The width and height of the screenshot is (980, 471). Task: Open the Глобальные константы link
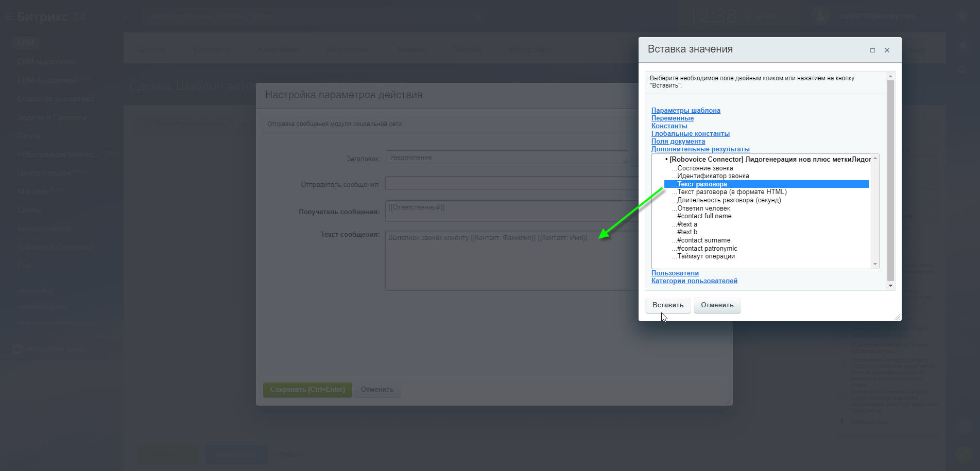[x=690, y=133]
